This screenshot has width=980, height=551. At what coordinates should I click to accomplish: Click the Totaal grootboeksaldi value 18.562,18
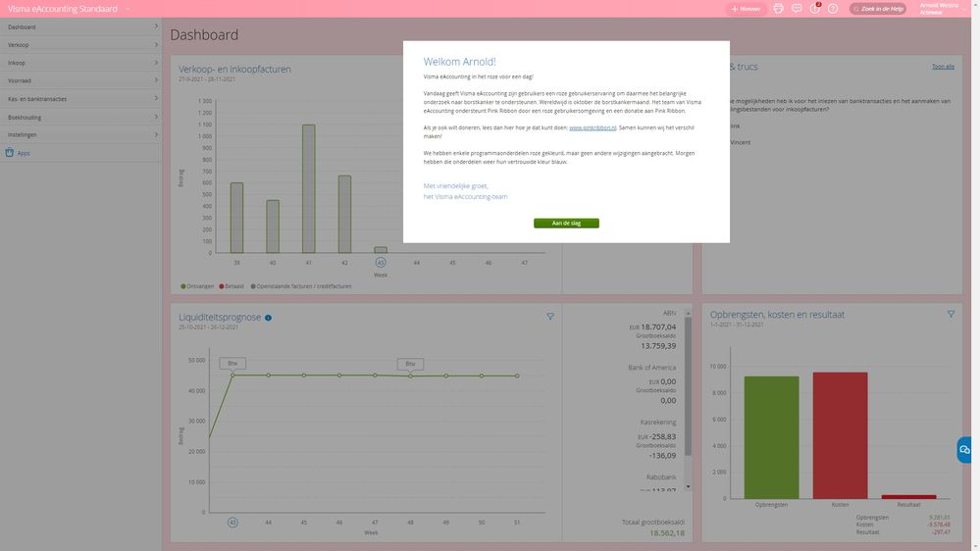[x=667, y=533]
